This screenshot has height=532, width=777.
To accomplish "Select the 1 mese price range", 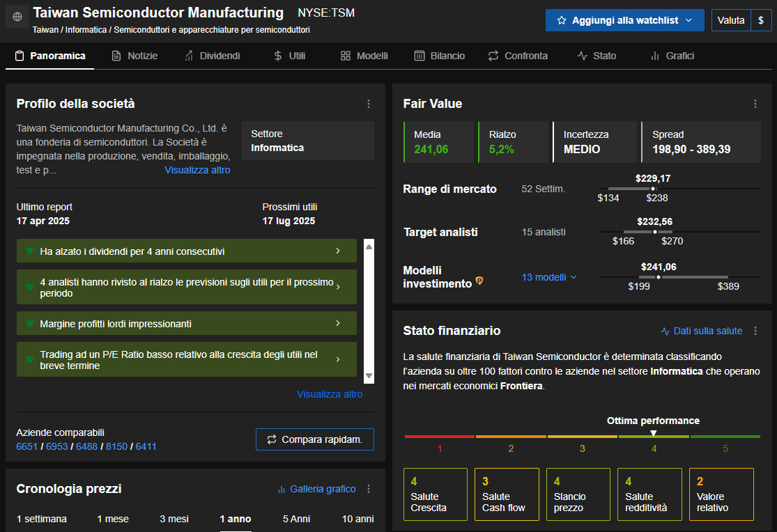I will pos(113,519).
